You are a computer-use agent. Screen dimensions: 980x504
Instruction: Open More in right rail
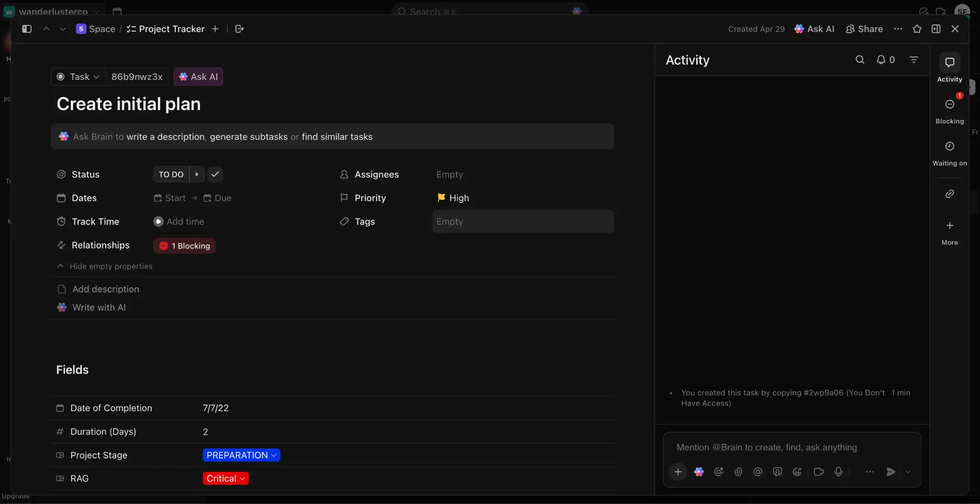point(949,232)
